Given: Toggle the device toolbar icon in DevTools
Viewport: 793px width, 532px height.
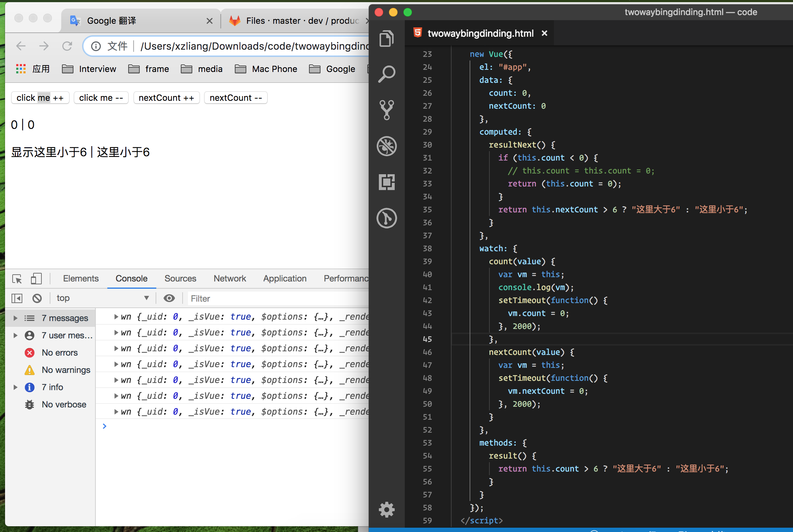Looking at the screenshot, I should pos(36,279).
